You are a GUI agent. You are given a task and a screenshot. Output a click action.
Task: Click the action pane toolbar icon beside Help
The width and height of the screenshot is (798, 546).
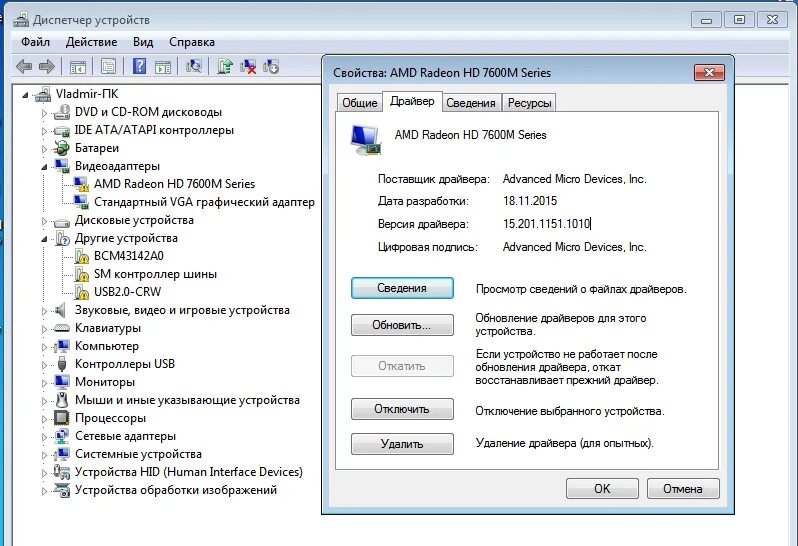(x=163, y=66)
